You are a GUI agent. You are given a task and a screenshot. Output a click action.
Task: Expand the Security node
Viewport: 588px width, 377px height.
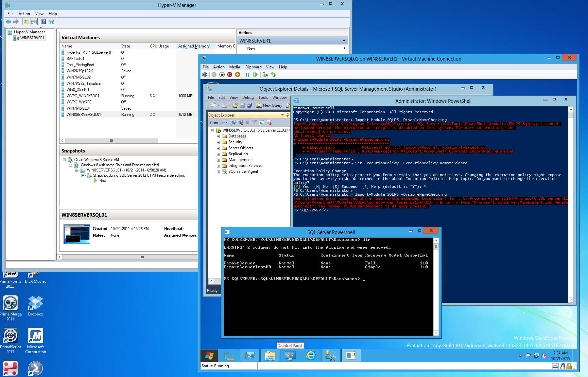[218, 142]
